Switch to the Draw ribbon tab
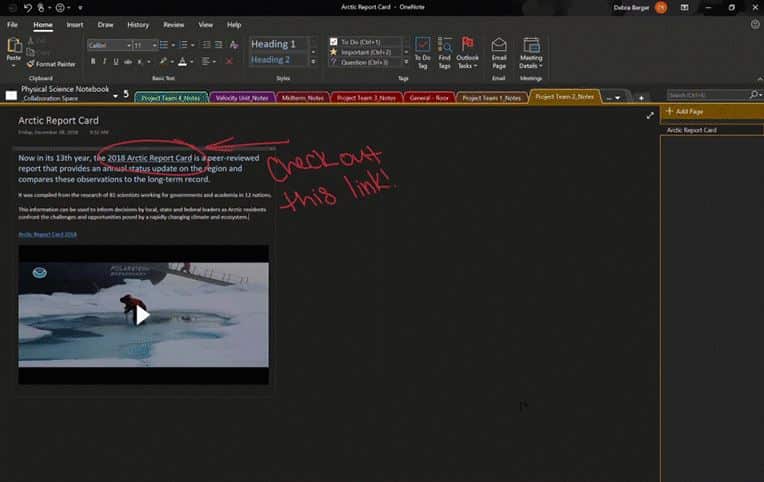The width and height of the screenshot is (764, 482). point(105,25)
